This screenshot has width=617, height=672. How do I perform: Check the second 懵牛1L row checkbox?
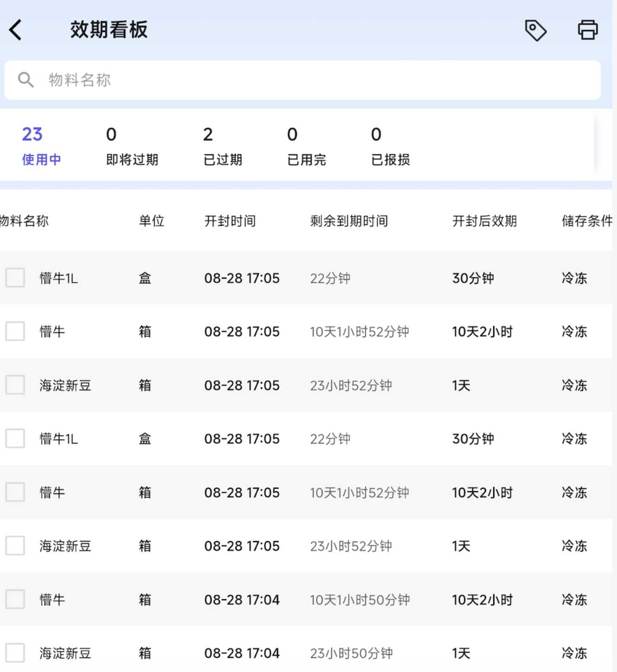15,438
